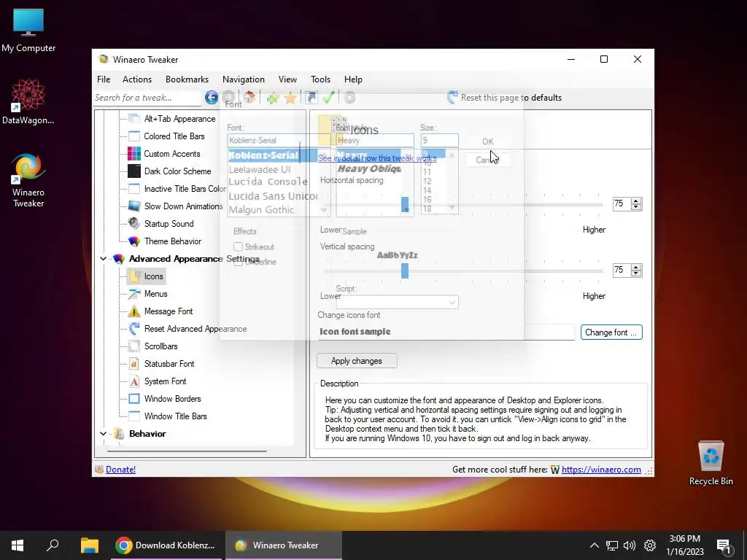Screen dimensions: 747x560
Task: Open Theme Behavior tweak
Action: click(x=172, y=241)
